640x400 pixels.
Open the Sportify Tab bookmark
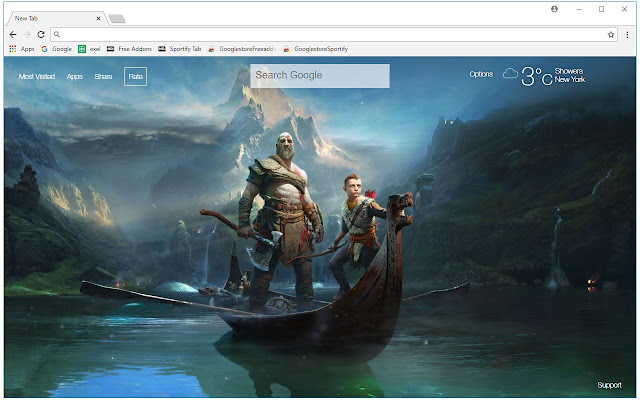(180, 49)
